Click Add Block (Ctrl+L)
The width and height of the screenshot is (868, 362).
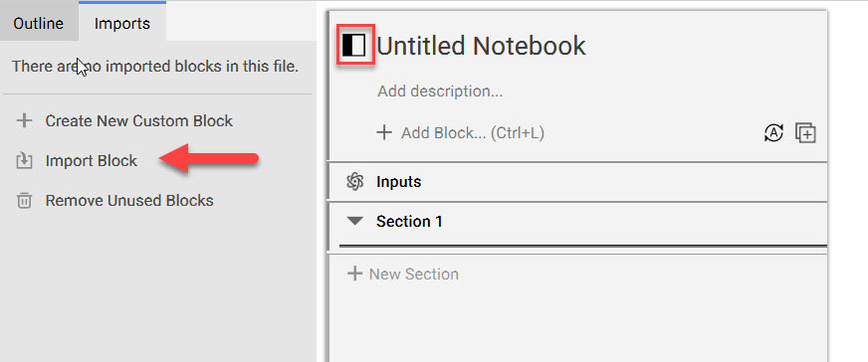click(473, 133)
